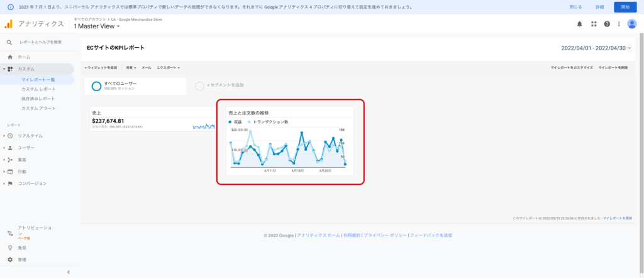The width and height of the screenshot is (644, 278).
Task: Click the レポートとヘルプを検索 search field
Action: 41,42
